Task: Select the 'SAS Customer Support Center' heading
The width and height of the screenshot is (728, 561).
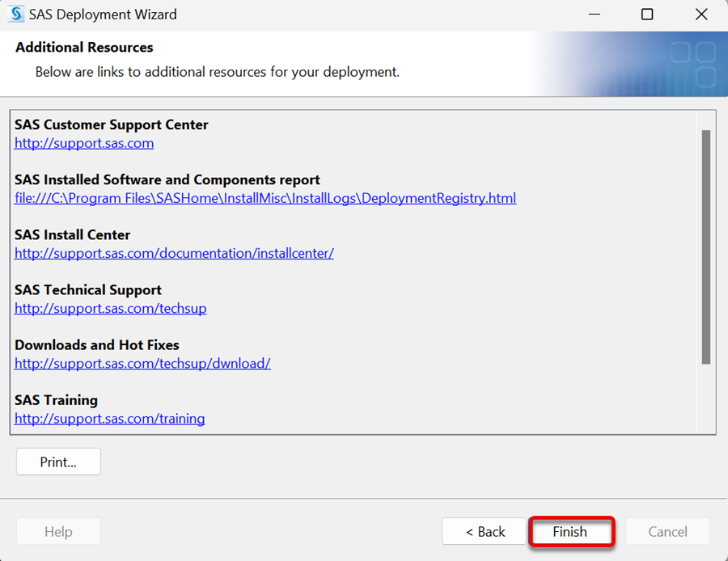Action: [112, 124]
